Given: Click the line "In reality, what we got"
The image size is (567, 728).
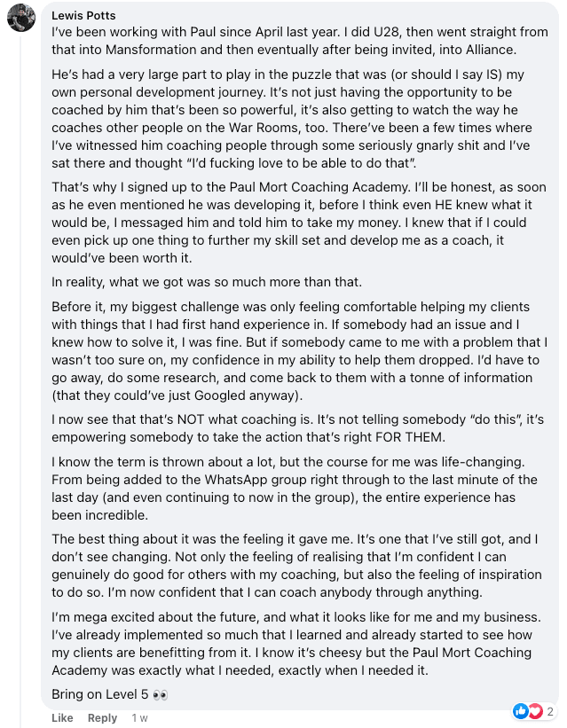Looking at the screenshot, I should (x=207, y=282).
